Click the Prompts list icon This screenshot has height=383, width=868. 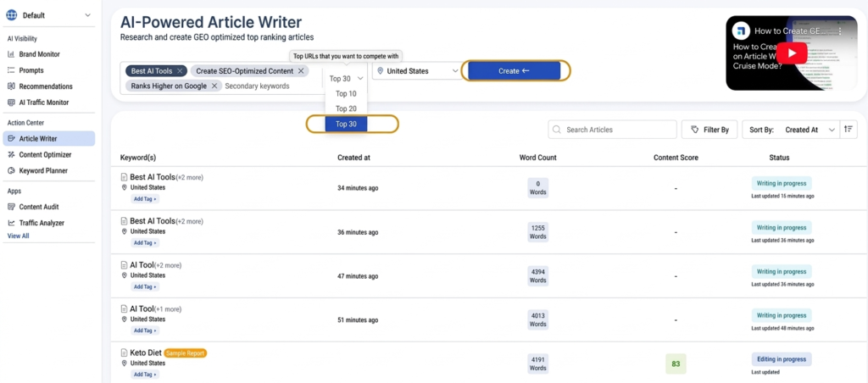click(x=11, y=70)
